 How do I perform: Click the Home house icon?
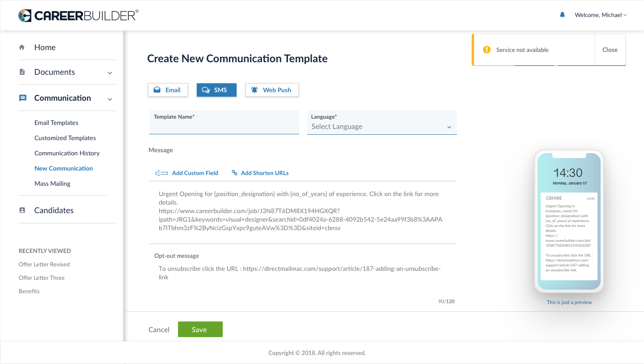coord(22,47)
